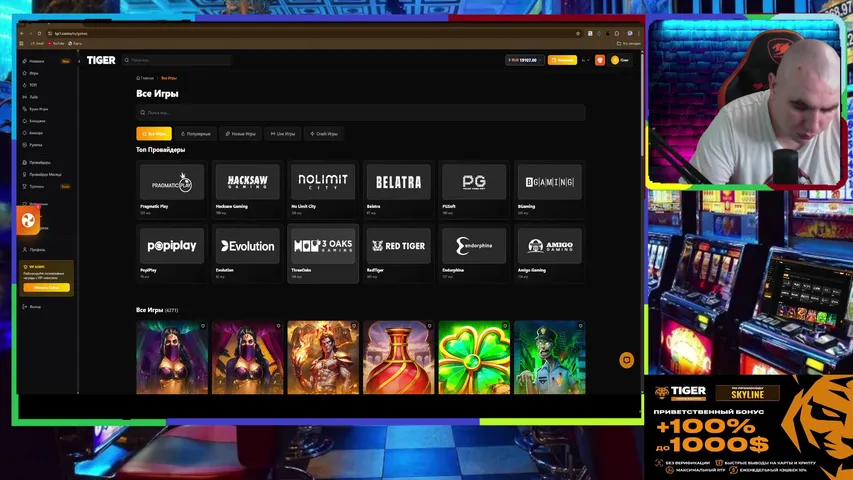
Task: Focus the header game search field
Action: (177, 60)
